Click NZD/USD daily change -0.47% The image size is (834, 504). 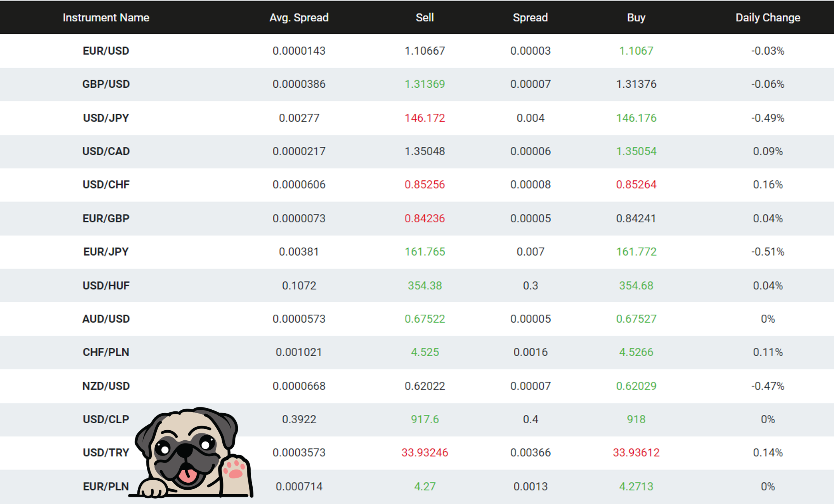(x=768, y=386)
